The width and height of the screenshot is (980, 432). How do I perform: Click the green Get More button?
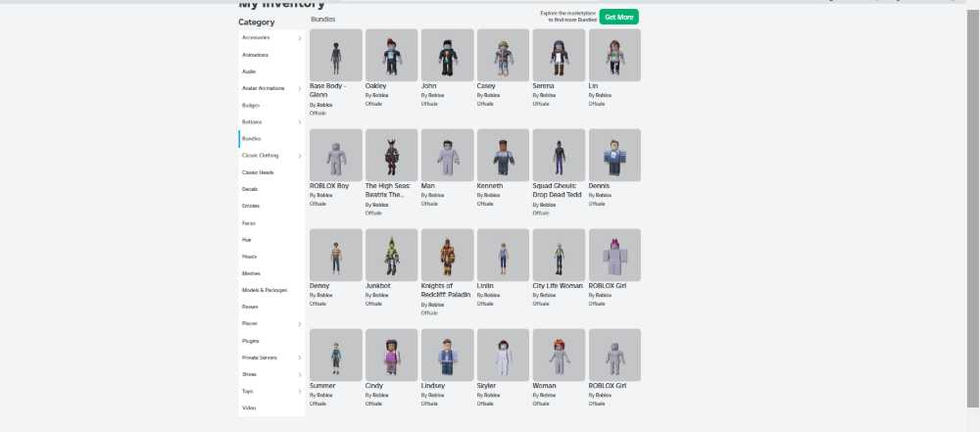(x=618, y=17)
